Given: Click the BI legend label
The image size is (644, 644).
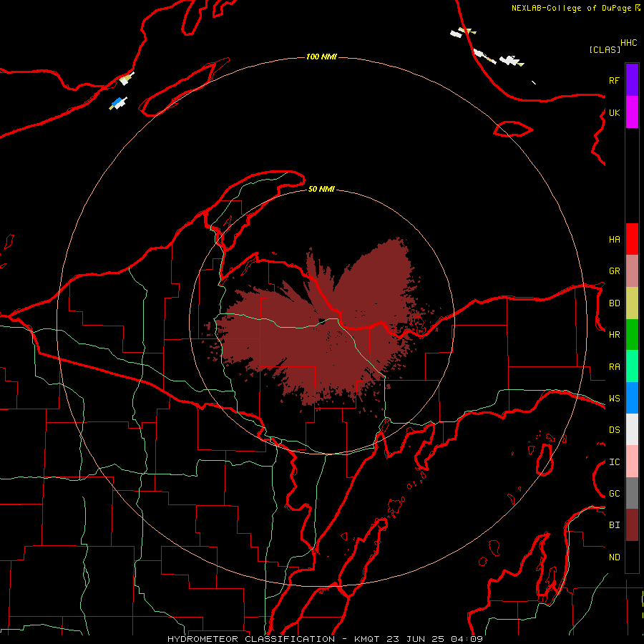Looking at the screenshot, I should point(614,525).
